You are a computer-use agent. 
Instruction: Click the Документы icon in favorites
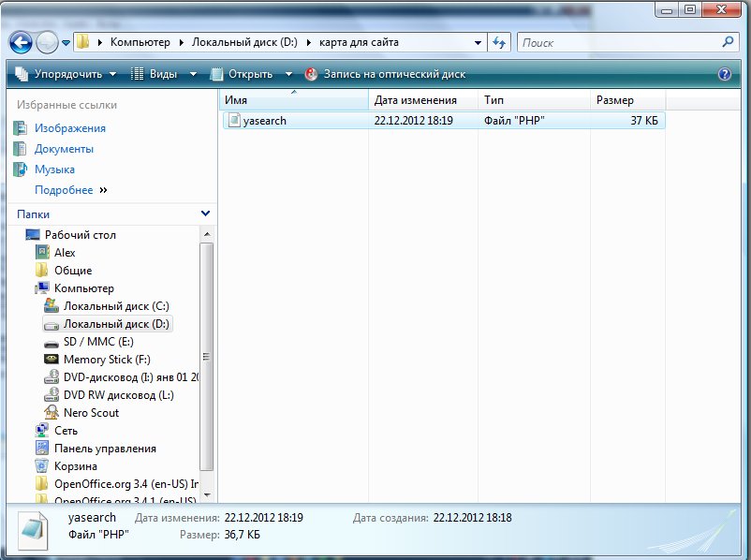click(x=20, y=149)
